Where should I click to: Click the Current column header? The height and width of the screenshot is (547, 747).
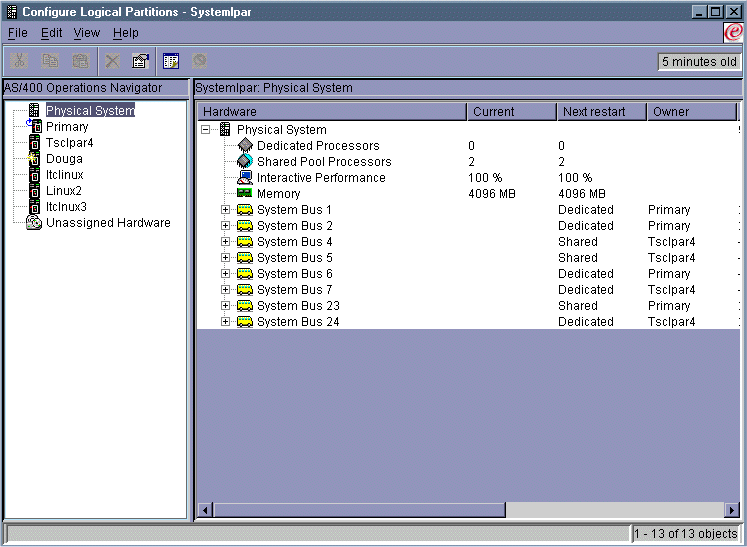point(512,111)
